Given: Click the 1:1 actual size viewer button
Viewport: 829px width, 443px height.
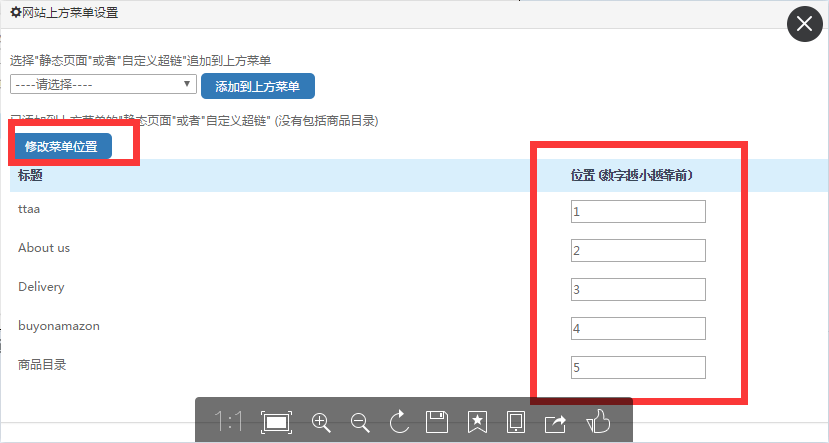Looking at the screenshot, I should 228,422.
